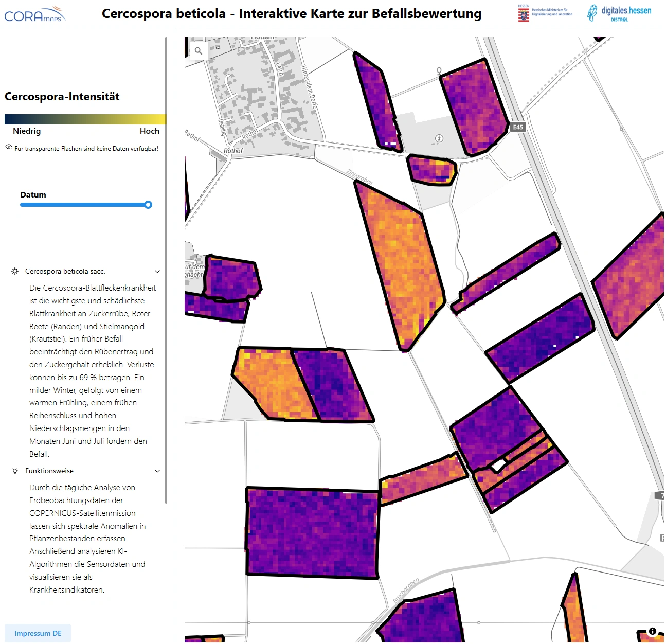Click the icon beside the transparent areas note

[x=9, y=148]
